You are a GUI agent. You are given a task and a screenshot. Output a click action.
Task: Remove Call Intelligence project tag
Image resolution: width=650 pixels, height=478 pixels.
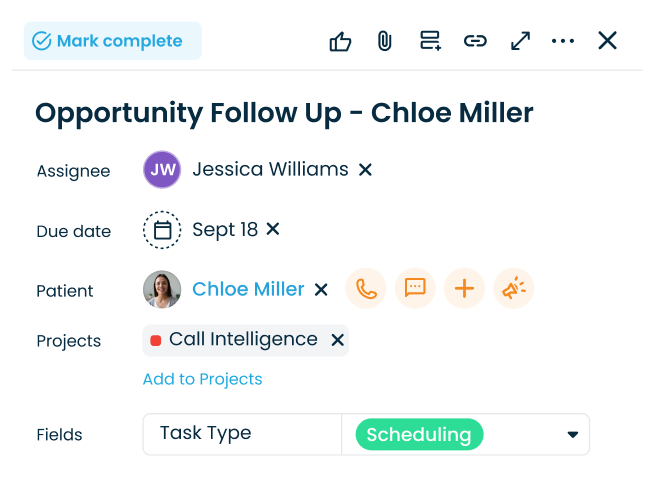click(338, 340)
